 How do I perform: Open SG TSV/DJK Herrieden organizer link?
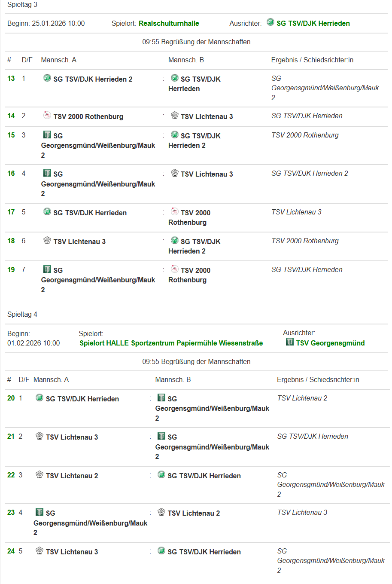(x=313, y=23)
